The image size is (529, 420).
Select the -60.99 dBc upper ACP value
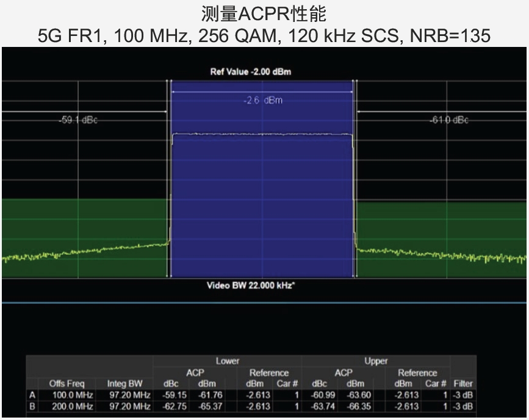[319, 395]
